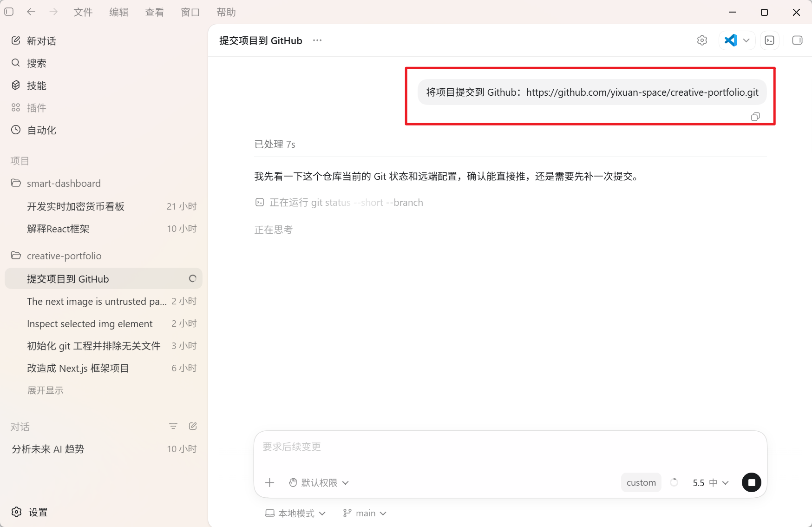Screen dimensions: 812x527
Task: Toggle the left sidebar panel icon
Action: (x=9, y=12)
